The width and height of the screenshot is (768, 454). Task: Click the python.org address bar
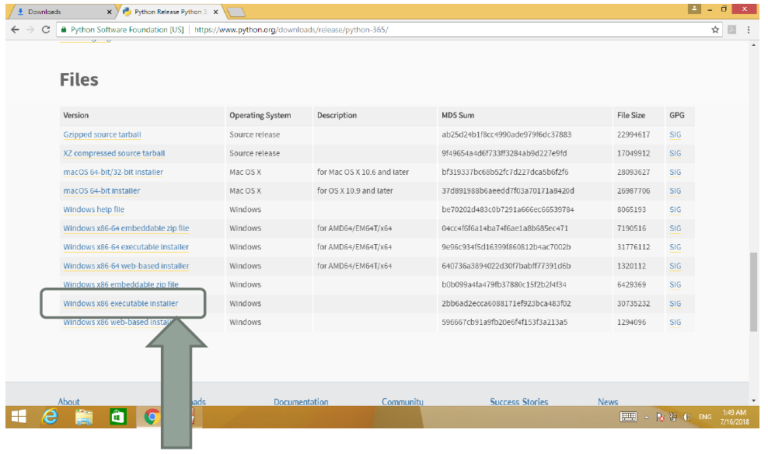tap(400, 30)
